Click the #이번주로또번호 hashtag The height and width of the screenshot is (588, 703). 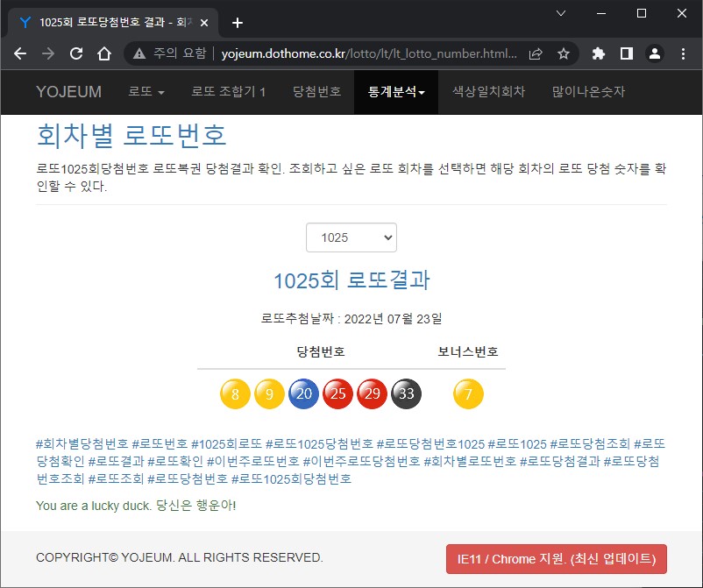tap(252, 461)
